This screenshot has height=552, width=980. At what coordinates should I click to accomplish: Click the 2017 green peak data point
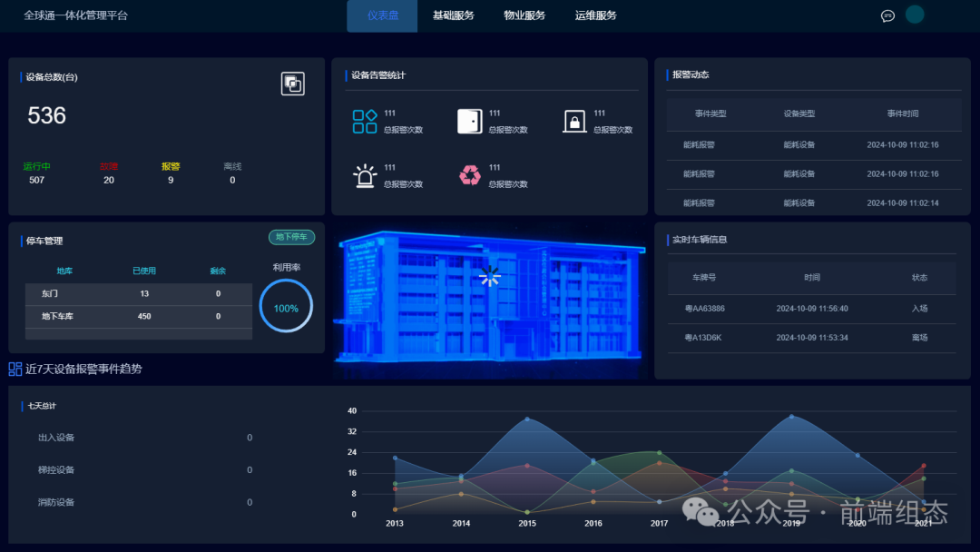coord(660,453)
